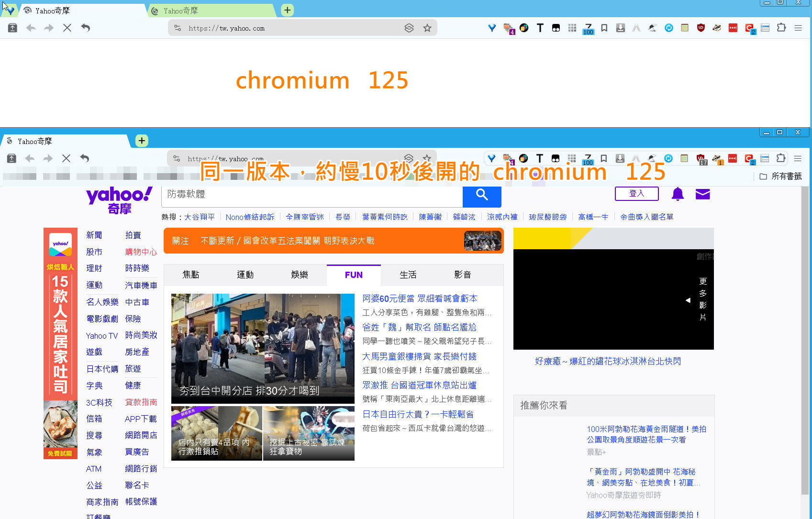Open the notifications bell icon
812x519 pixels.
[x=678, y=194]
